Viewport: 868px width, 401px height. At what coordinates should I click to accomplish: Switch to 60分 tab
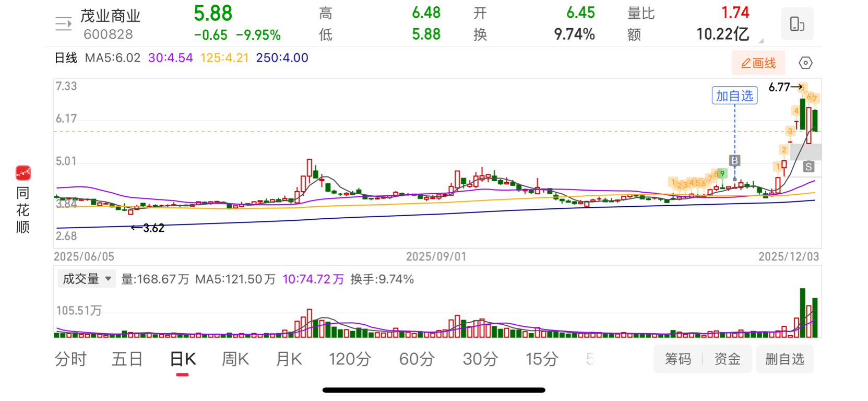click(417, 359)
